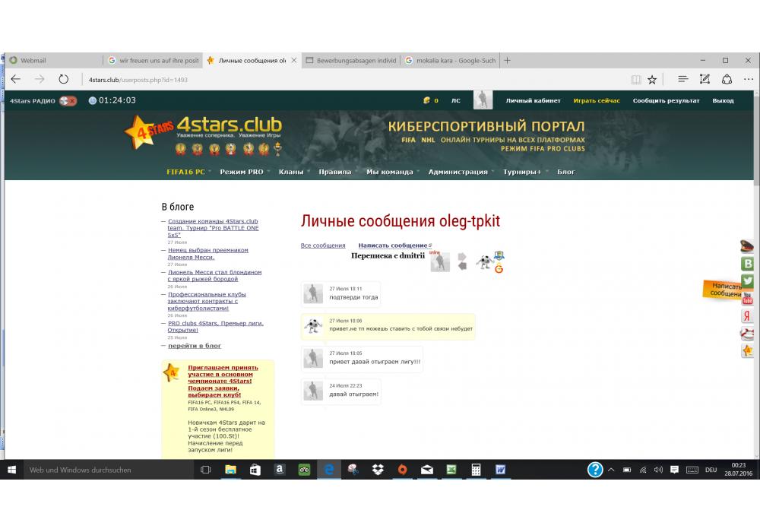The image size is (760, 532).
Task: Expand the FIFA16 PC menu dropdown
Action: [186, 172]
